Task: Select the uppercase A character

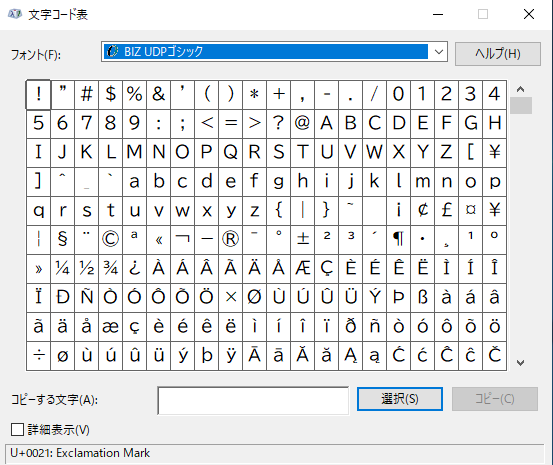Action: [x=327, y=123]
